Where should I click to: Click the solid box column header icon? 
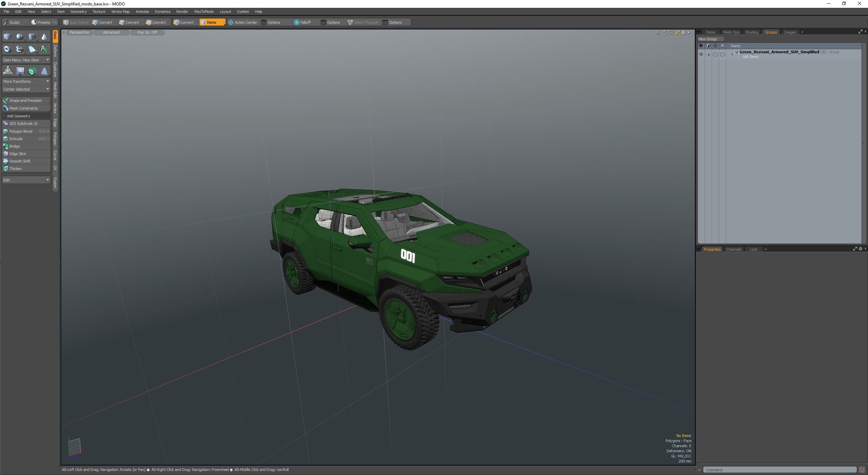point(722,45)
